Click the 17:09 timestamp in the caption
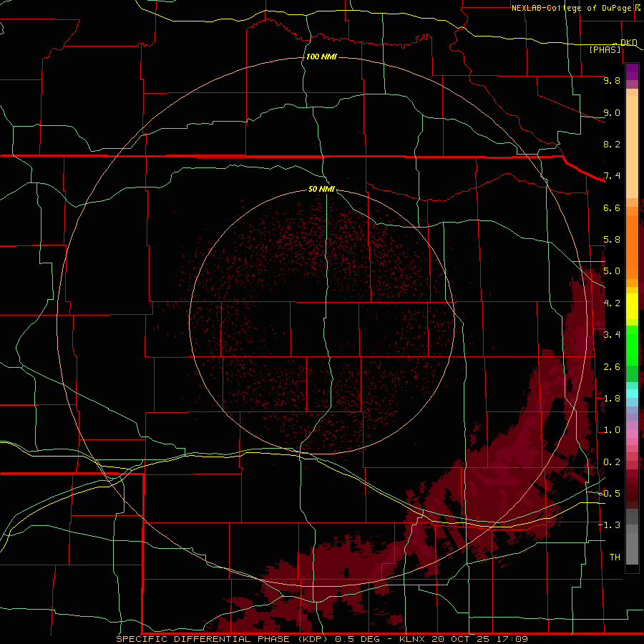 (x=512, y=639)
